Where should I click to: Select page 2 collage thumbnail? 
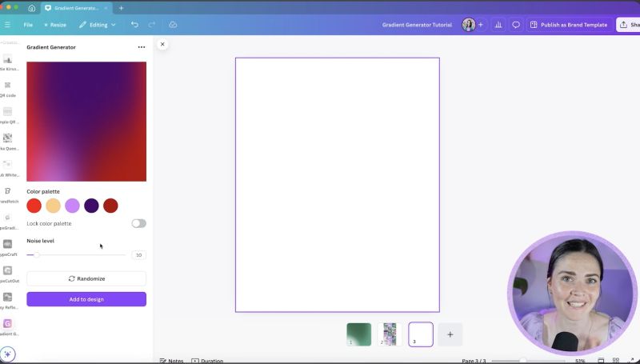click(390, 334)
